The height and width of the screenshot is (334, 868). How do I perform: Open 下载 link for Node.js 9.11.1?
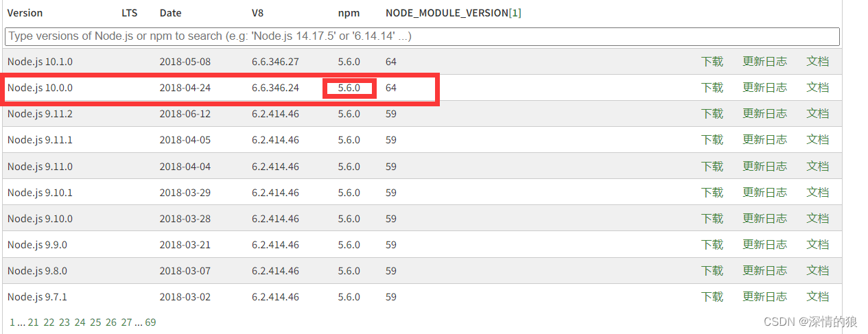712,140
